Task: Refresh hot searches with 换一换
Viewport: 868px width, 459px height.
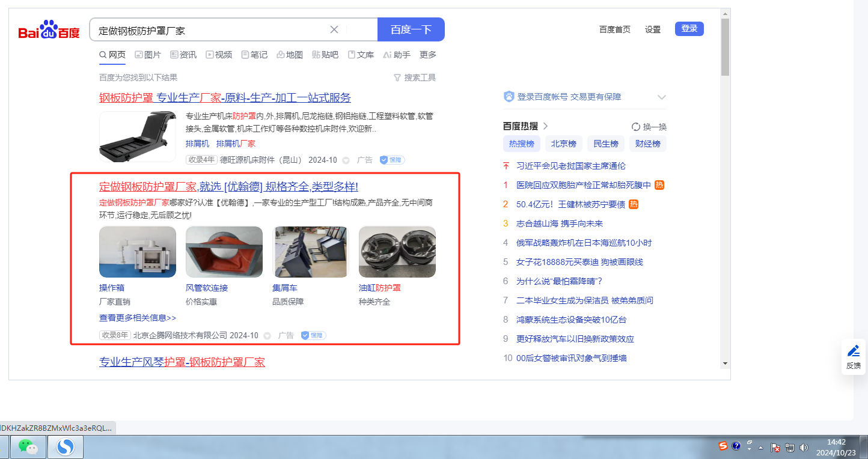Action: (x=649, y=127)
